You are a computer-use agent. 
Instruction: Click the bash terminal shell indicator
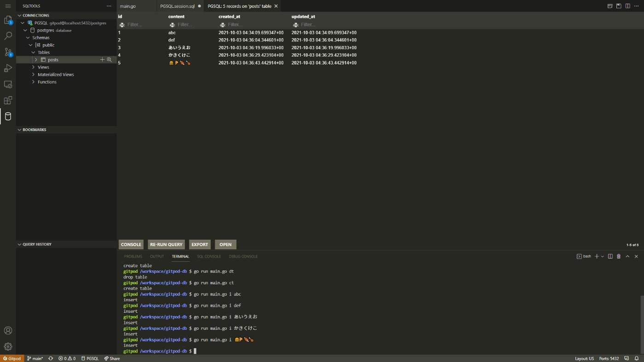584,256
